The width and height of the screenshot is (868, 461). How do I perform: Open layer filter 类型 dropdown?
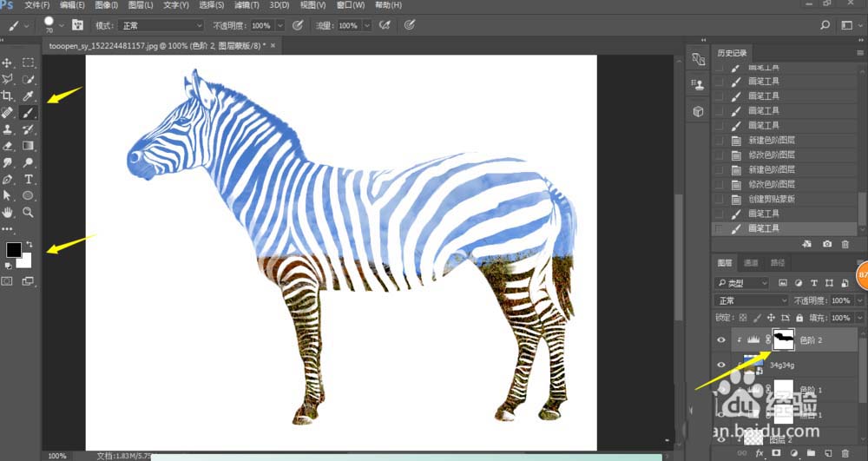742,283
